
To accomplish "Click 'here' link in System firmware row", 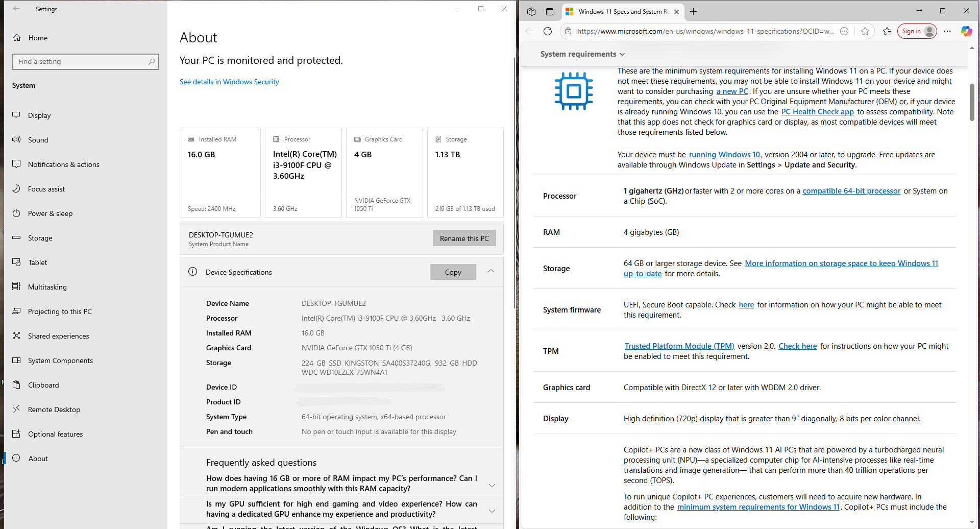I will 746,305.
